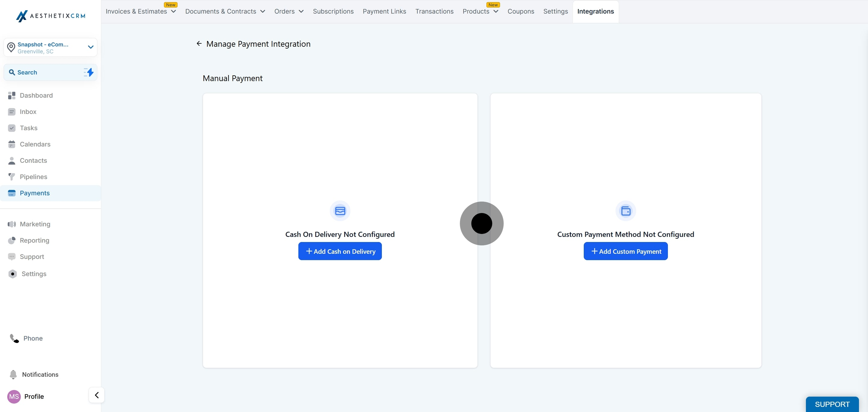Screen dimensions: 868x412
Task: Click the sidebar Search field
Action: pos(44,72)
